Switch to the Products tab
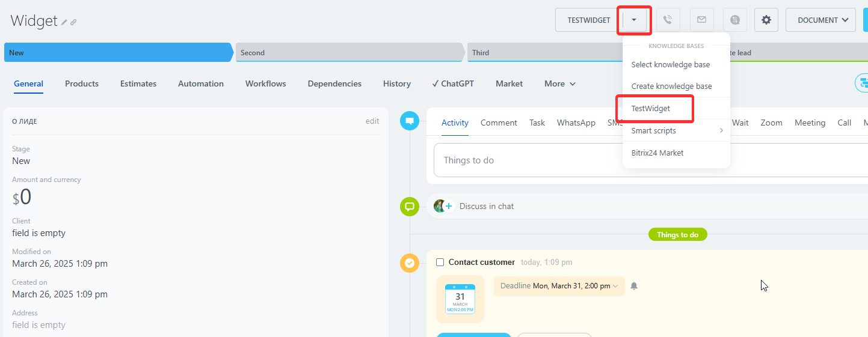This screenshot has height=337, width=868. click(82, 83)
